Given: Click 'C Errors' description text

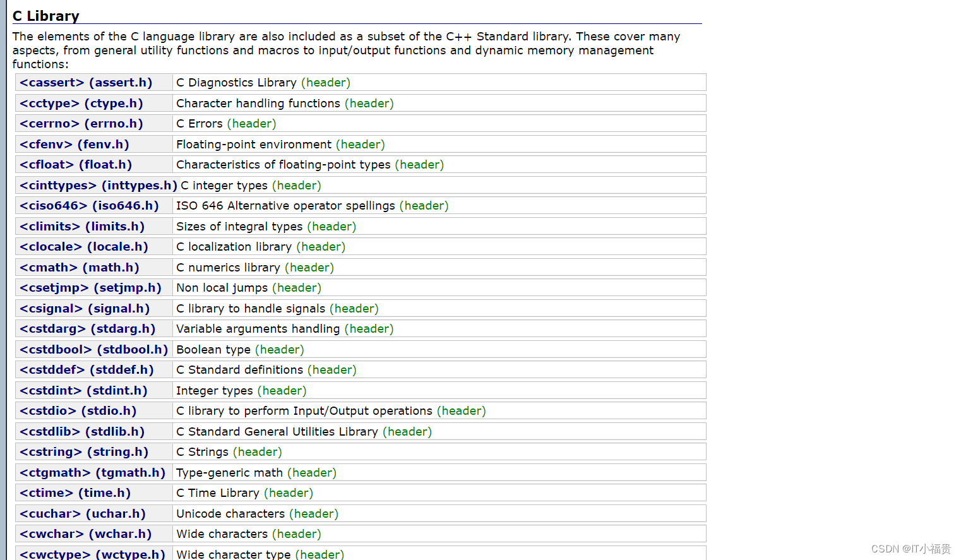Looking at the screenshot, I should coord(200,124).
